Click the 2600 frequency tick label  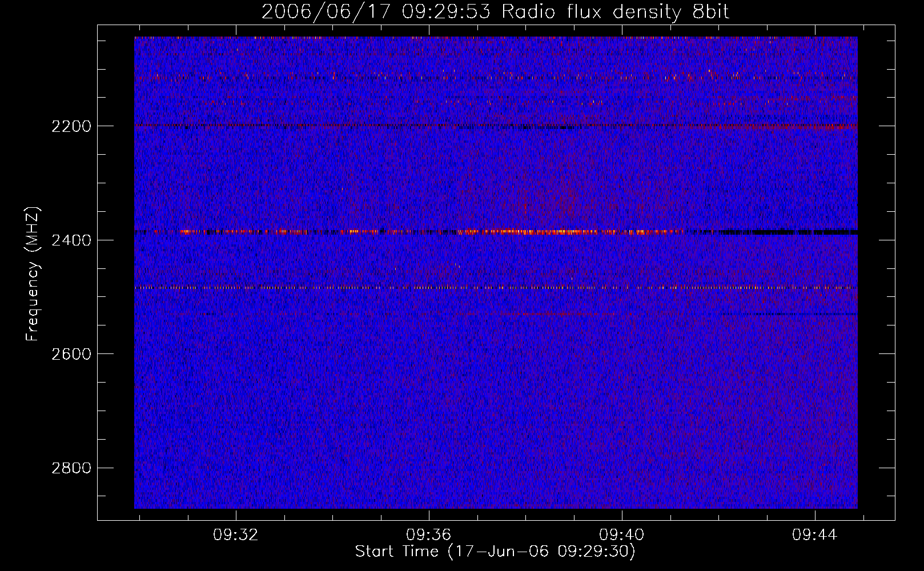(x=71, y=354)
